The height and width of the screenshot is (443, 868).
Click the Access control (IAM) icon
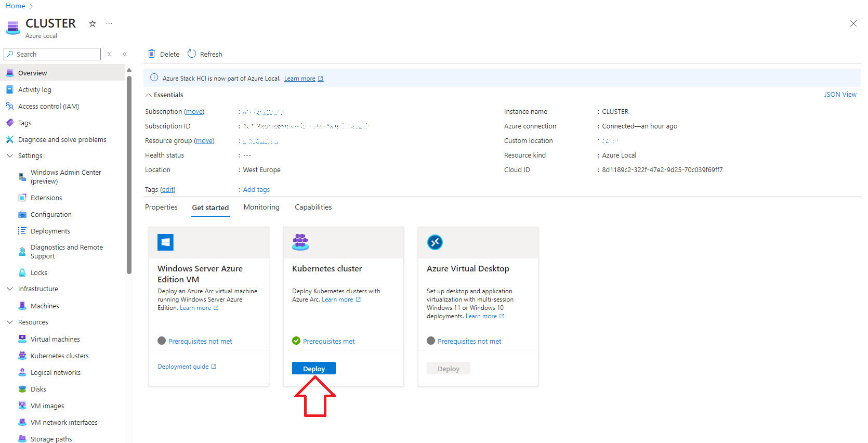(10, 106)
